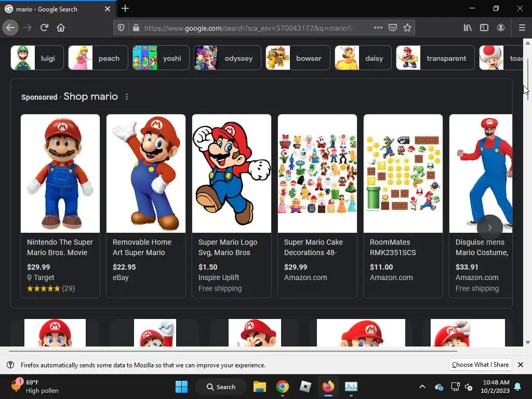Click the $29.99 Target price
This screenshot has width=532, height=399.
point(38,267)
